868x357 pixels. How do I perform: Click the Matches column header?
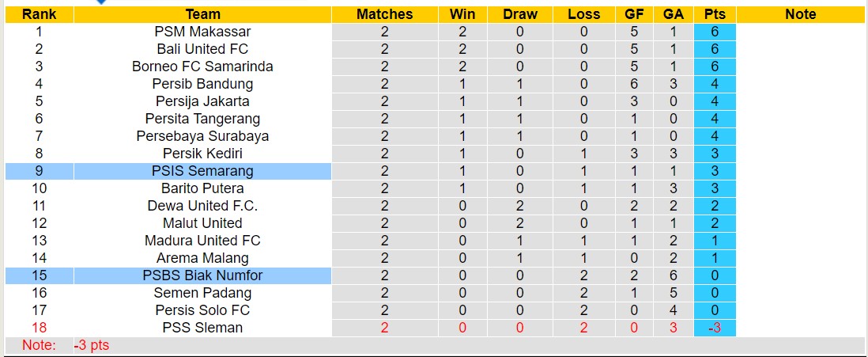coord(384,14)
